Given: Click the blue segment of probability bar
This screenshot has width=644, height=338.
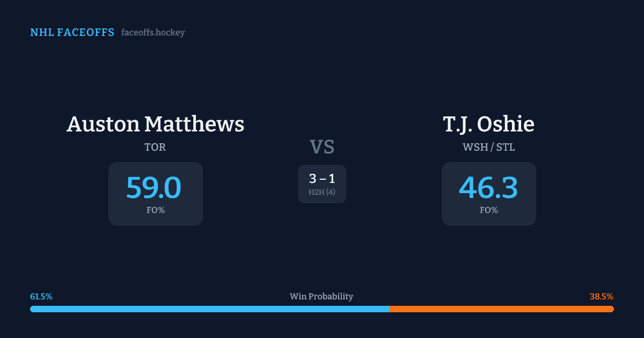Looking at the screenshot, I should point(209,309).
